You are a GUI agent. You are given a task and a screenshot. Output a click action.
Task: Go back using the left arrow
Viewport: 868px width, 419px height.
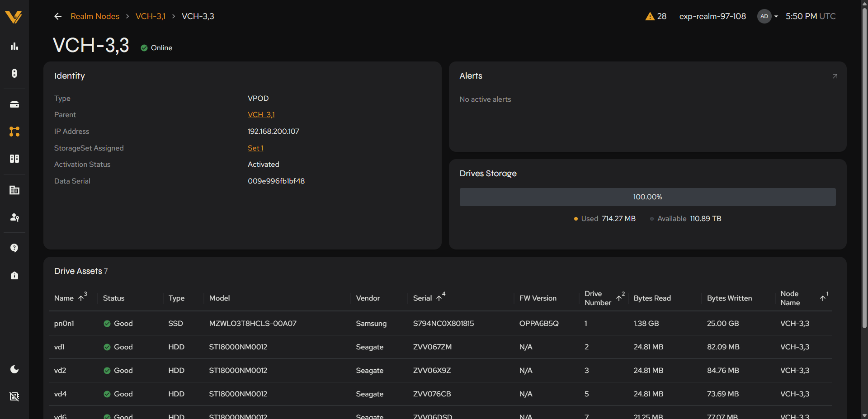(x=58, y=16)
